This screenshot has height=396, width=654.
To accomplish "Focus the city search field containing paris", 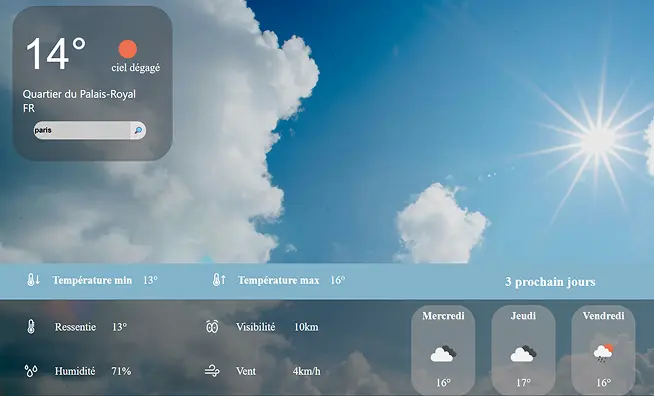I will 82,131.
